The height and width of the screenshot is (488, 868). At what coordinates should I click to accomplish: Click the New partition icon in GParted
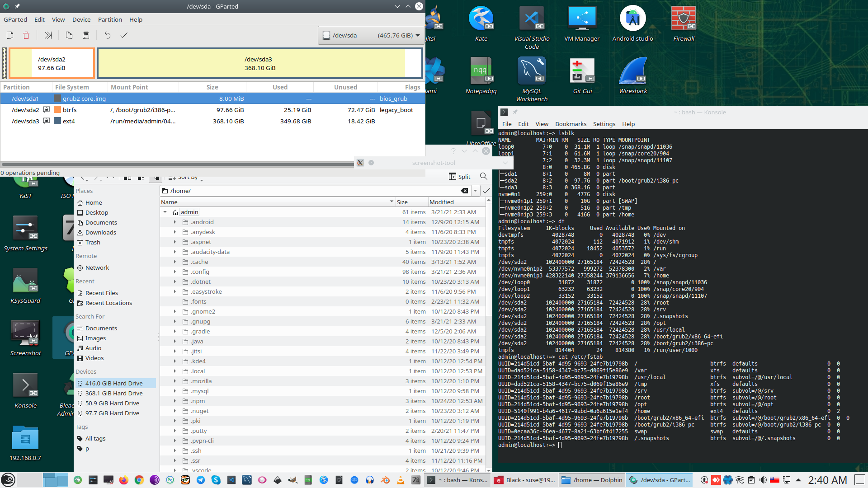[x=10, y=35]
